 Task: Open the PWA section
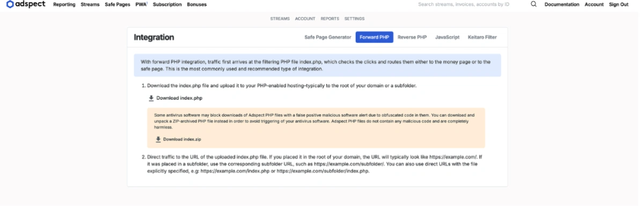[141, 4]
